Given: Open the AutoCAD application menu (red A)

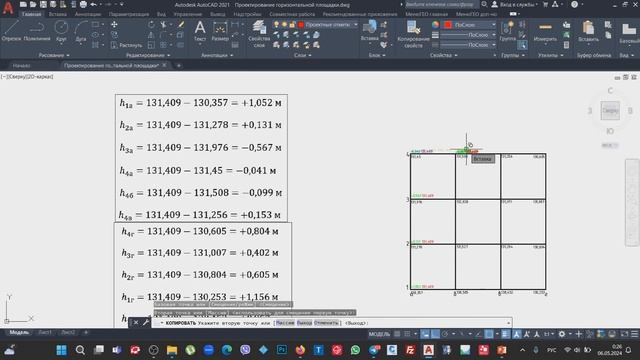Looking at the screenshot, I should click(x=8, y=7).
